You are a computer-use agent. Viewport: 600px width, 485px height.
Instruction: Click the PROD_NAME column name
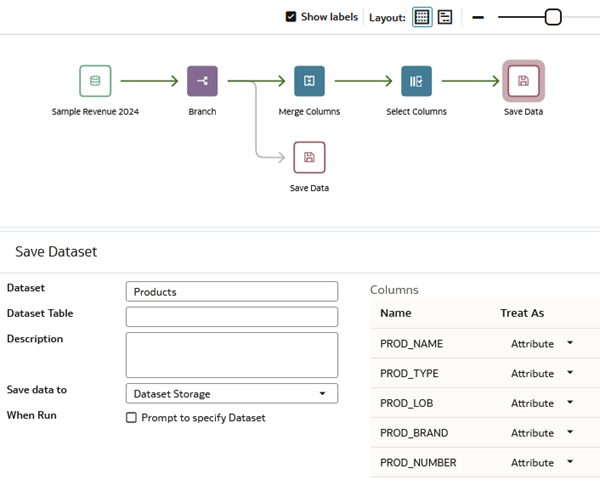click(411, 344)
